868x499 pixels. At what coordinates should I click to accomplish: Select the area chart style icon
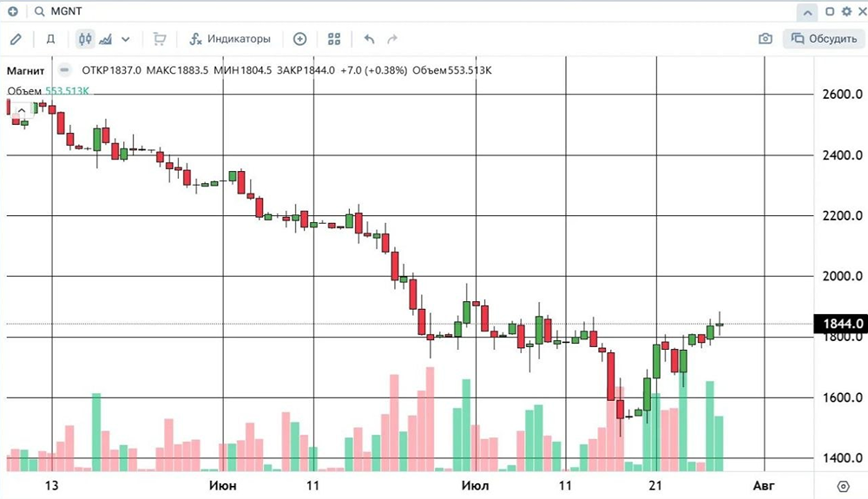[105, 39]
